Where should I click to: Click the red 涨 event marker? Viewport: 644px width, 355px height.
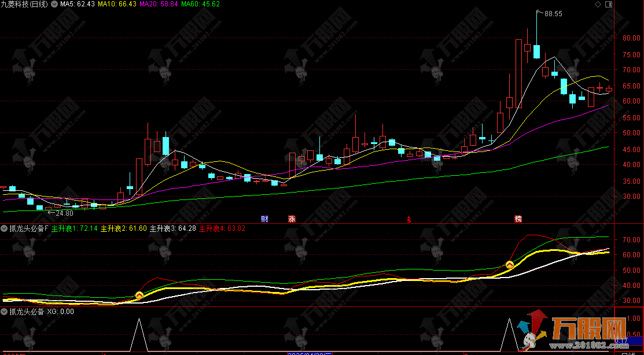click(x=292, y=219)
